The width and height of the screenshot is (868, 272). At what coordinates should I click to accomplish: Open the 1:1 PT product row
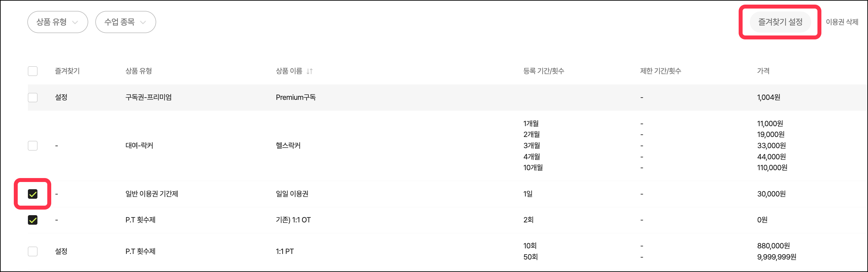tap(285, 251)
